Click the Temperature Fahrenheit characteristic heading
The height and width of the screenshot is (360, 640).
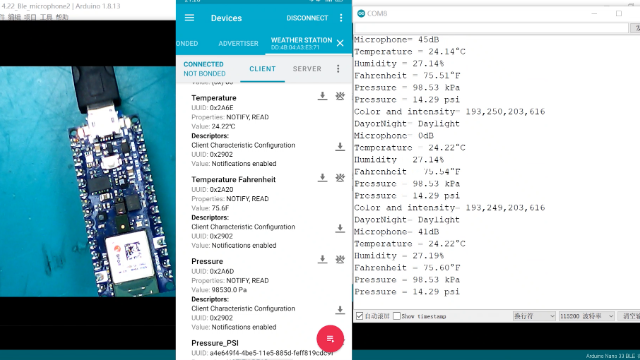tap(233, 180)
